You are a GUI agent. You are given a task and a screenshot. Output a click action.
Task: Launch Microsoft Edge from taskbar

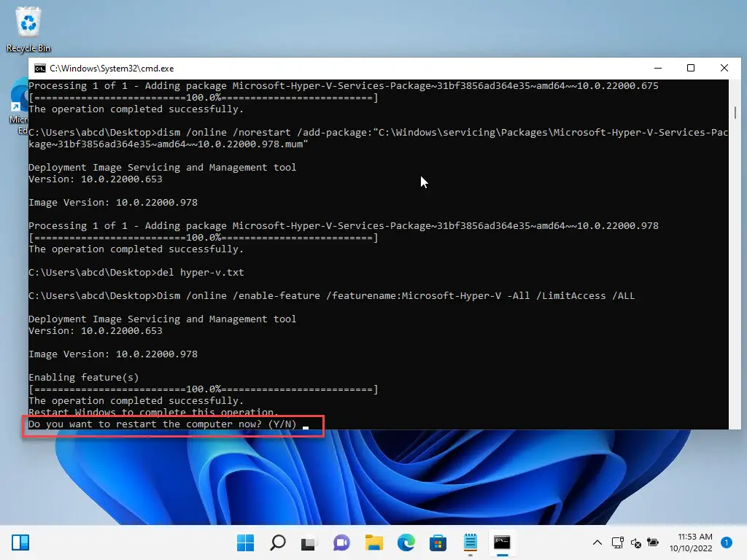[x=406, y=542]
